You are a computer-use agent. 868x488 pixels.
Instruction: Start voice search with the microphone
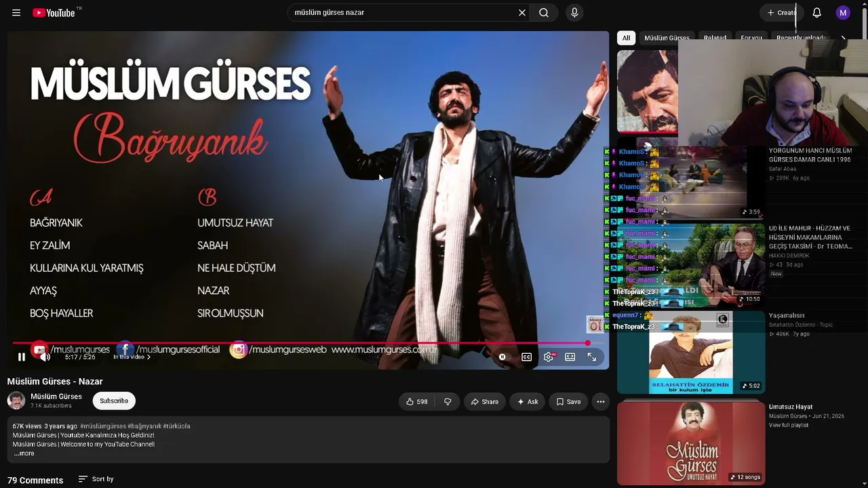(x=574, y=13)
